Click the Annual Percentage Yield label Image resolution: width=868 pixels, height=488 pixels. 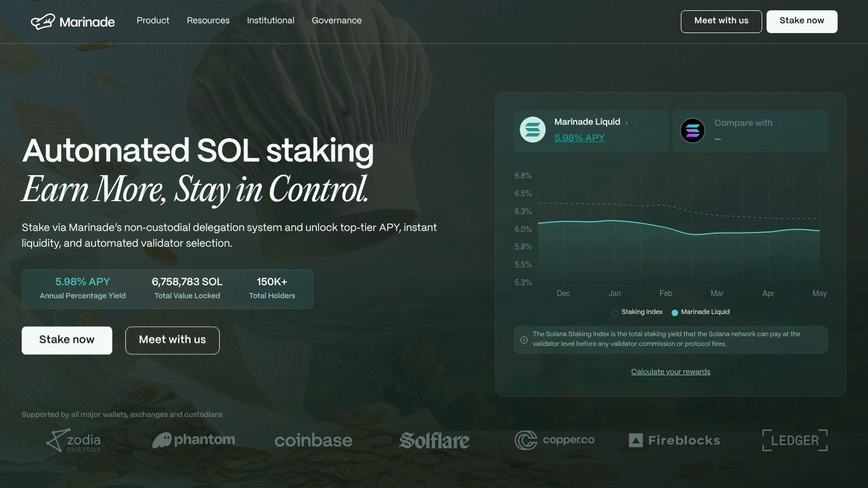[x=82, y=296]
